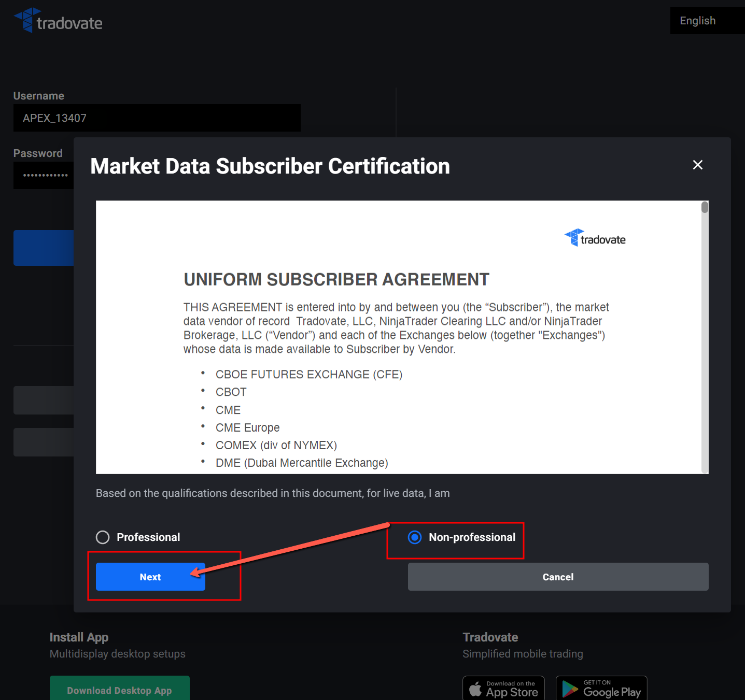Click the Market Data Subscriber Certification title
The width and height of the screenshot is (745, 700).
tap(270, 166)
